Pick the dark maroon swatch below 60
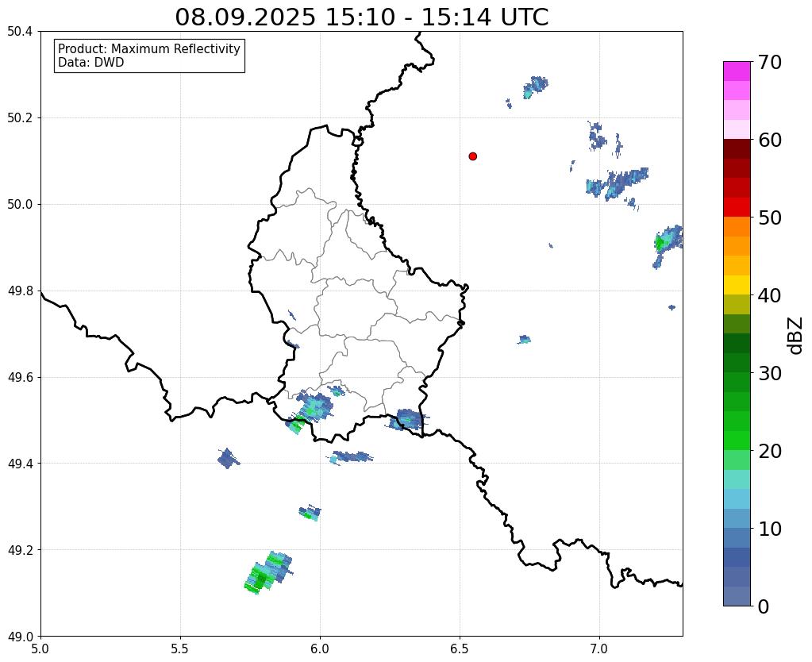Image resolution: width=812 pixels, height=662 pixels. tap(737, 148)
